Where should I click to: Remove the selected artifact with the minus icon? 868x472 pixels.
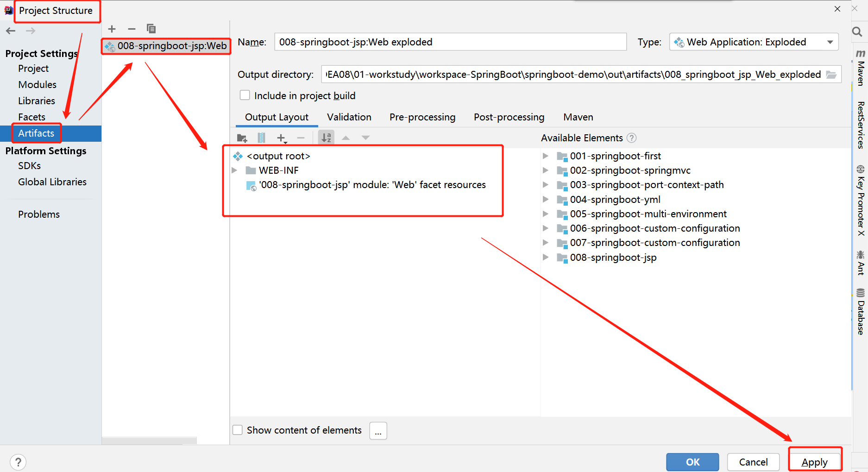(132, 29)
